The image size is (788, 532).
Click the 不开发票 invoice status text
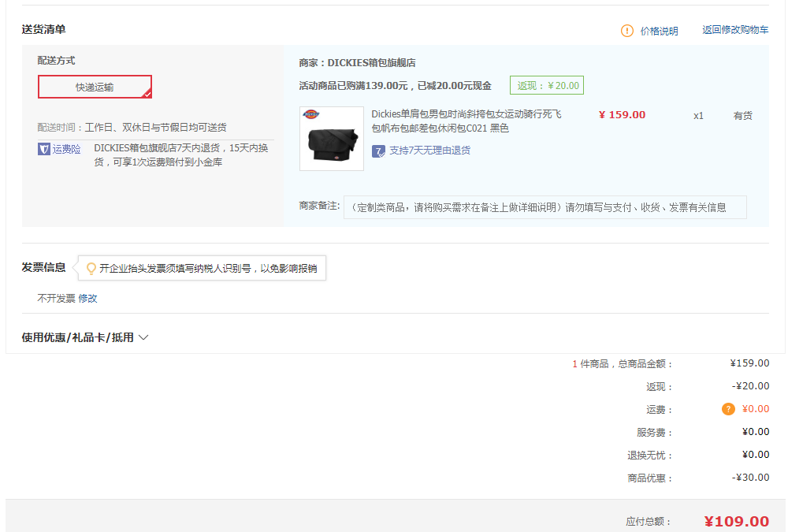point(56,298)
